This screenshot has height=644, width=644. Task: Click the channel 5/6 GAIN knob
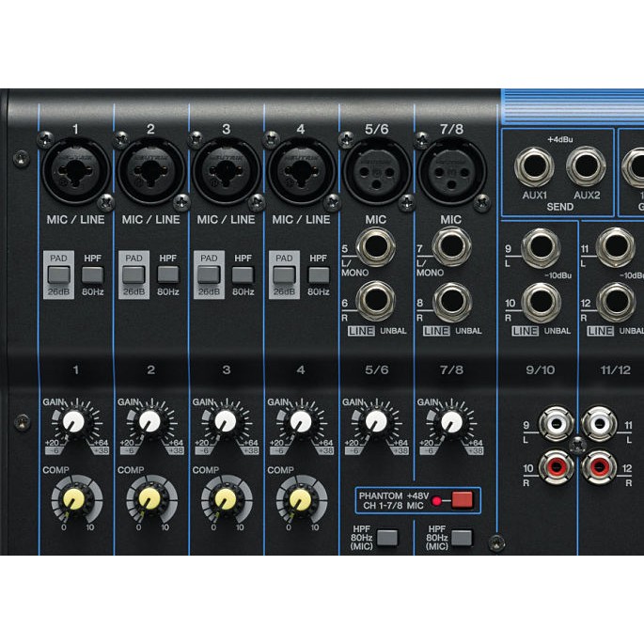[376, 422]
